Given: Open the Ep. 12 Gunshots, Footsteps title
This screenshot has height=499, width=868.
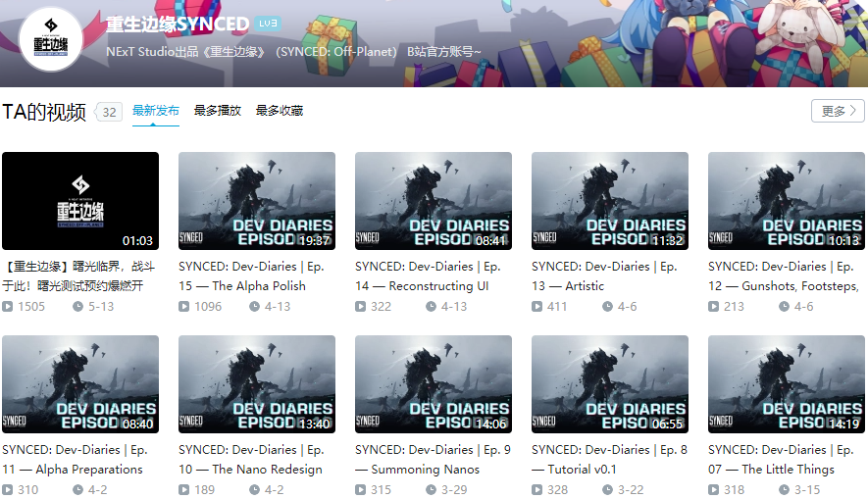Looking at the screenshot, I should [x=784, y=276].
